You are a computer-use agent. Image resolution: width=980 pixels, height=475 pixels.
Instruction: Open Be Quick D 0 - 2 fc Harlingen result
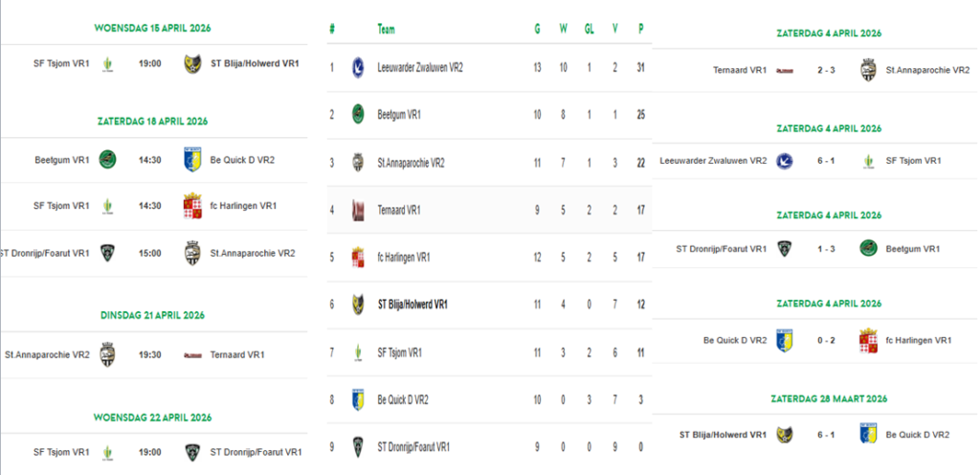826,340
